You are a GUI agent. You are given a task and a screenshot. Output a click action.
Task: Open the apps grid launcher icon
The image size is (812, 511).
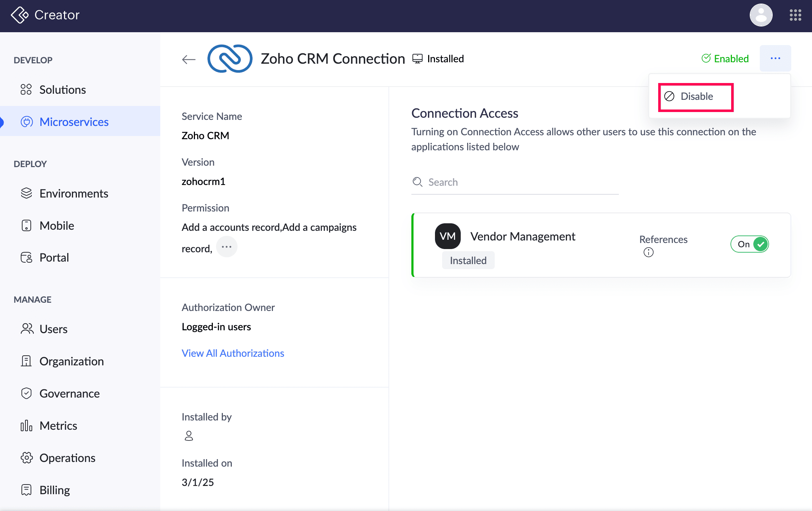point(795,15)
